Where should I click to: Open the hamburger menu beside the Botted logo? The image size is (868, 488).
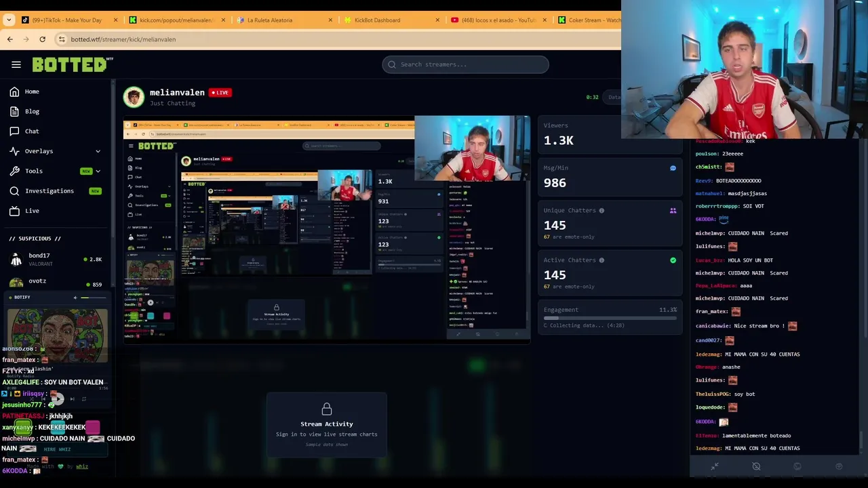coord(16,64)
